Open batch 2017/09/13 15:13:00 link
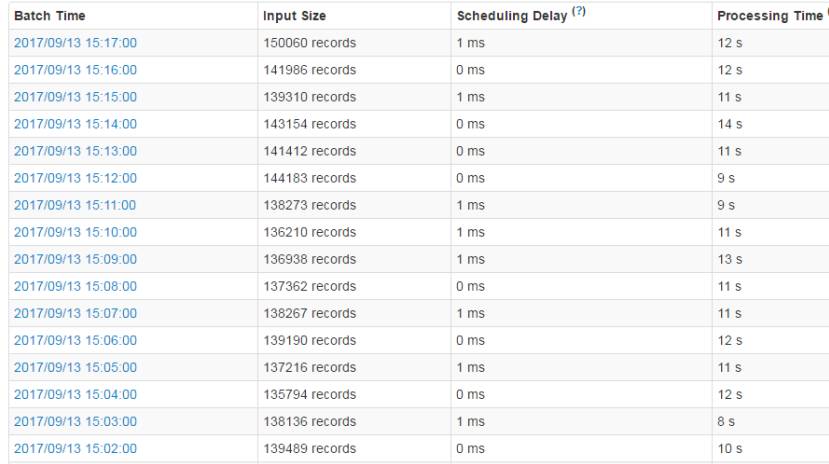 [75, 151]
